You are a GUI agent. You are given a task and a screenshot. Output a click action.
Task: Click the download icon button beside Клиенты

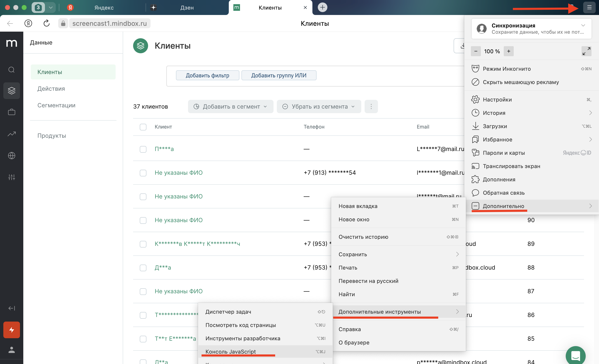[459, 46]
